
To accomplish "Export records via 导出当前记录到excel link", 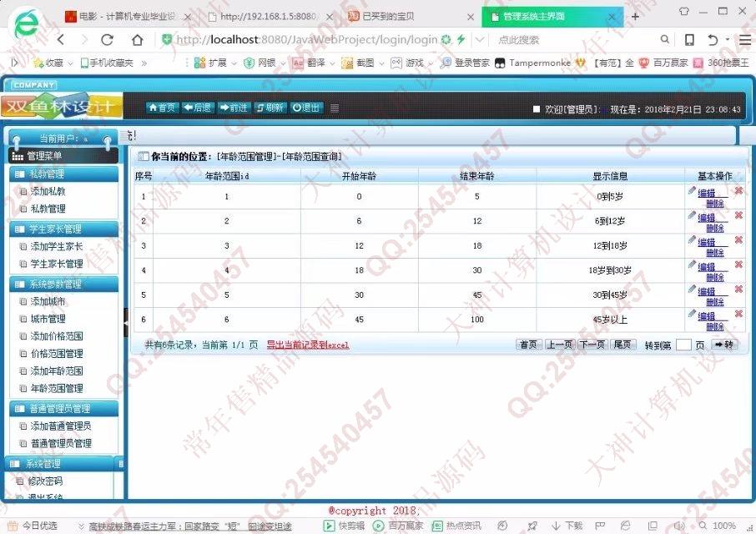I will (x=308, y=345).
